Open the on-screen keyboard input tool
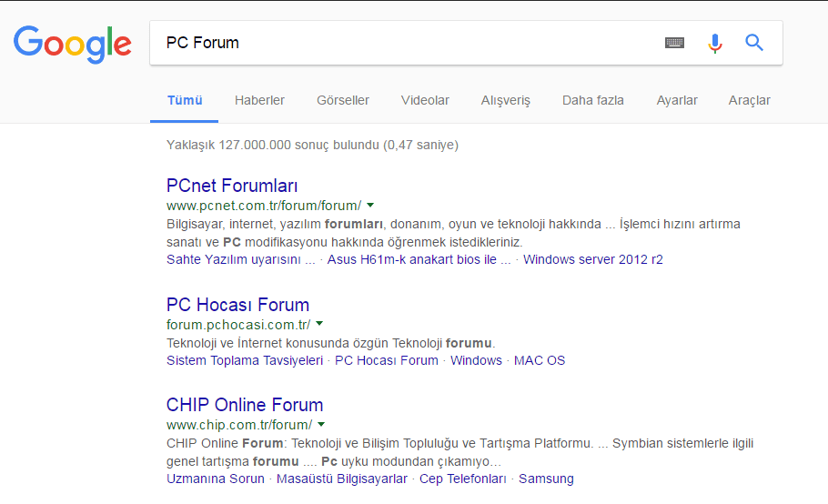 pos(674,43)
